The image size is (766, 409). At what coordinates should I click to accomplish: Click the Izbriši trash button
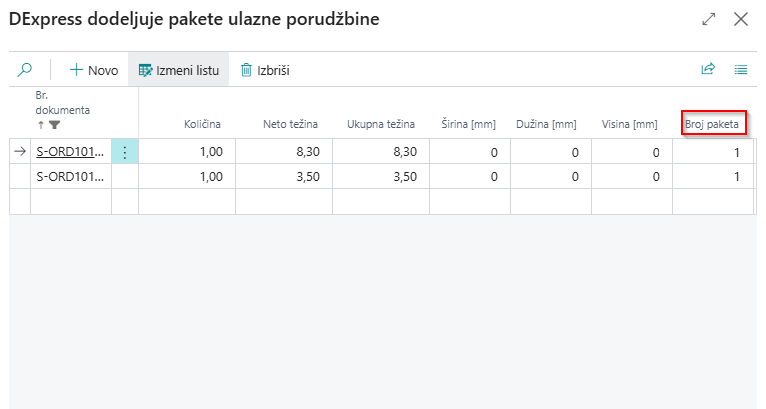pos(265,70)
